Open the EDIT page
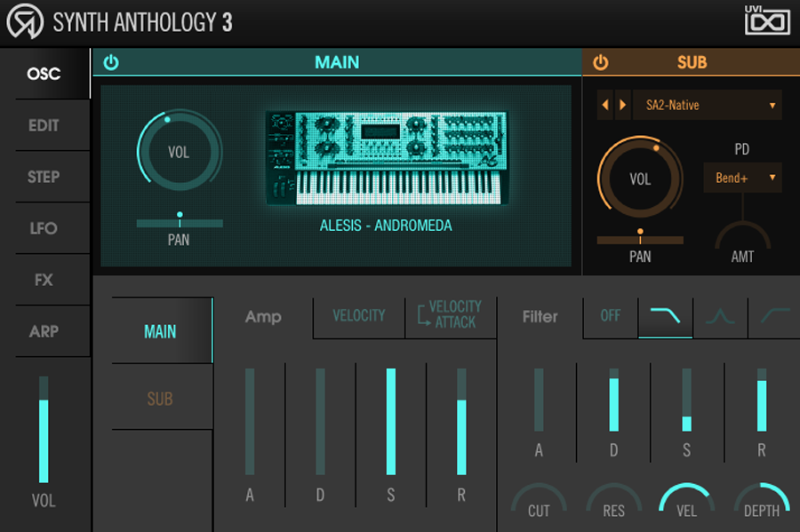The height and width of the screenshot is (532, 800). 44,125
